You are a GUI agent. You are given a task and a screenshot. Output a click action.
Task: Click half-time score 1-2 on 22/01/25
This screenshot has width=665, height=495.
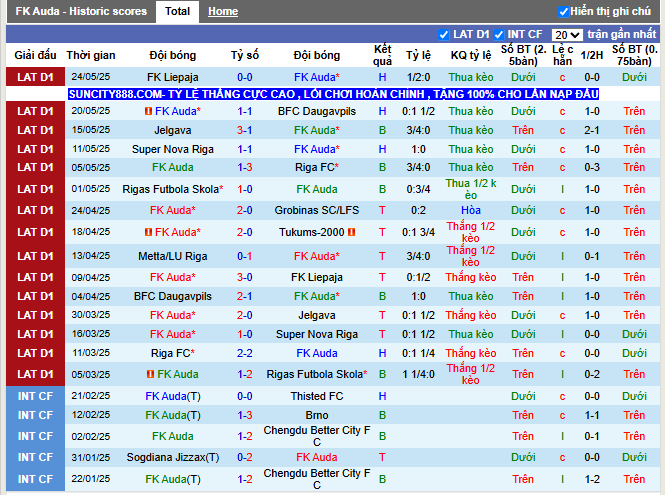[x=592, y=479]
